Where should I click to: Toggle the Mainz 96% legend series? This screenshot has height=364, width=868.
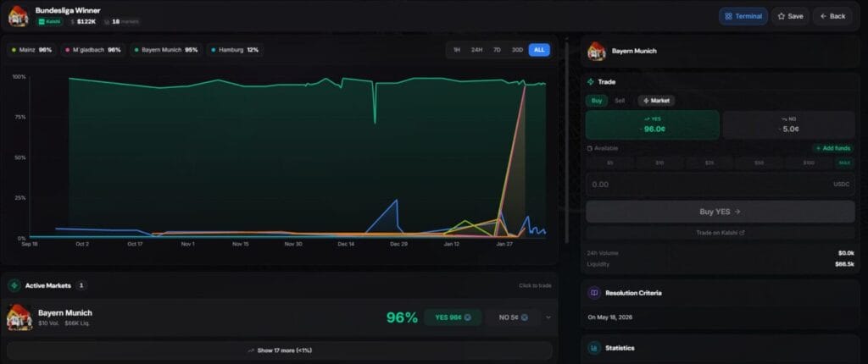(31, 50)
